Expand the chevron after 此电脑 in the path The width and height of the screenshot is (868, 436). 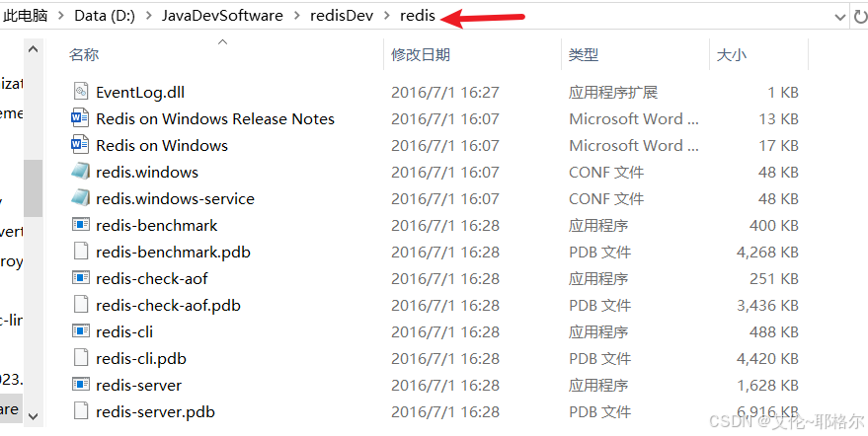point(61,16)
